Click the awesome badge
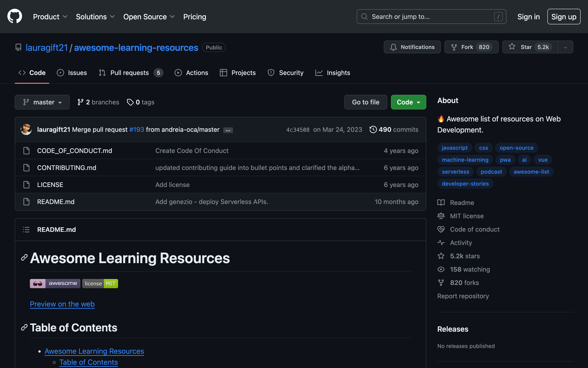This screenshot has width=588, height=368. (55, 284)
